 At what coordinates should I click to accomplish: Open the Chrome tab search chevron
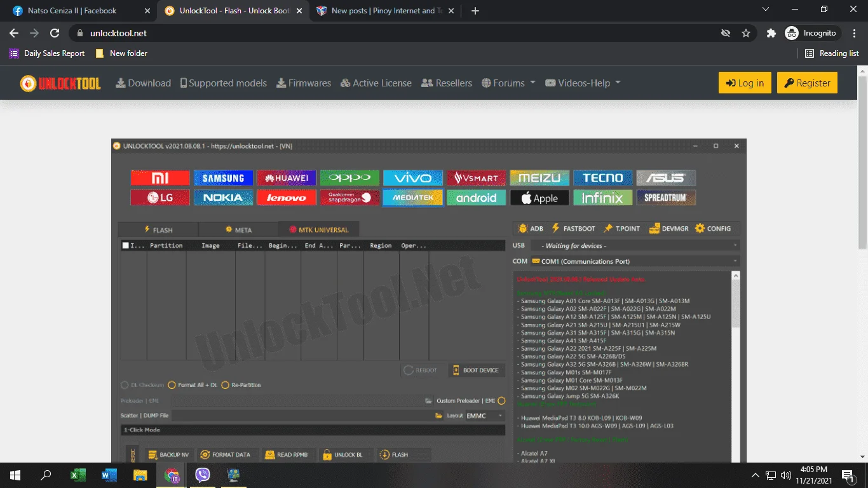click(x=765, y=10)
